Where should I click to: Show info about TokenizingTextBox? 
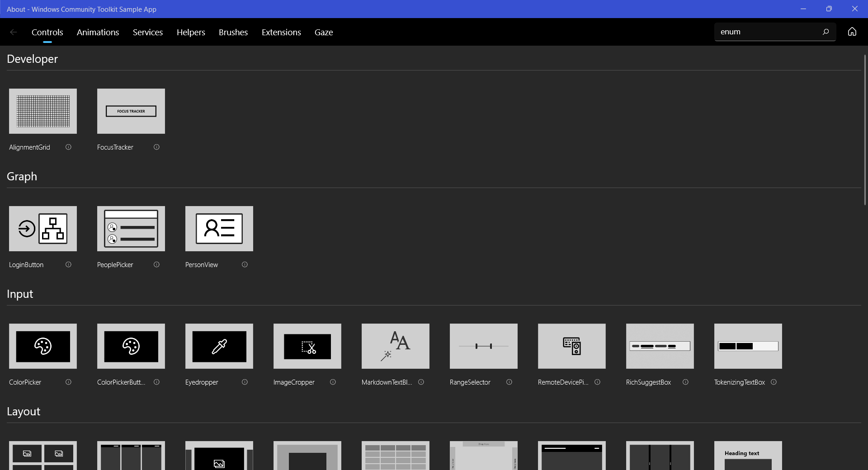(x=773, y=382)
